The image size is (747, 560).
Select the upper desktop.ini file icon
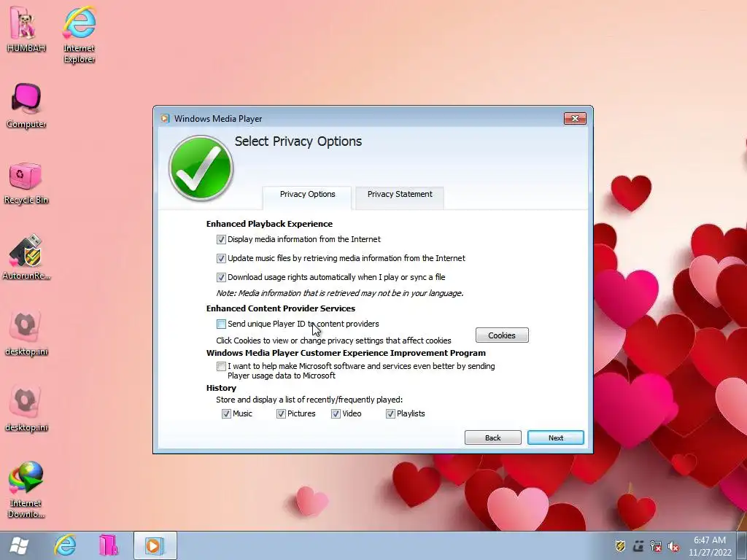[26, 333]
